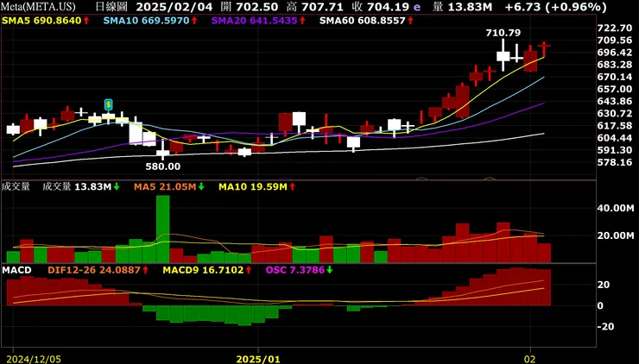Click the -20 MACD axis label
This screenshot has width=639, height=364.
(605, 327)
